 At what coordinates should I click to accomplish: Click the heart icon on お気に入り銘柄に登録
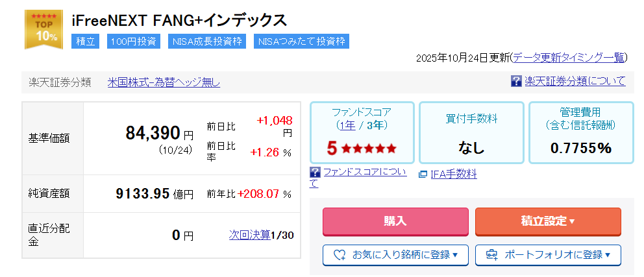click(339, 255)
